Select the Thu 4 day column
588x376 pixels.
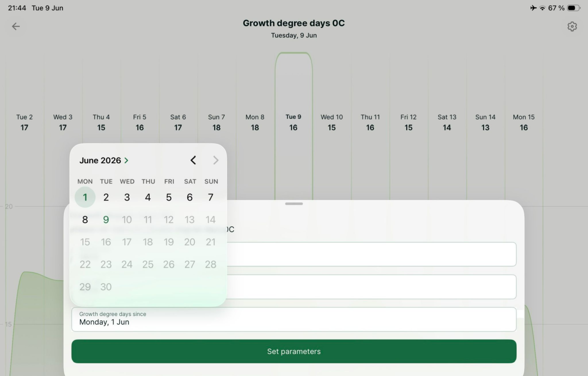point(101,123)
